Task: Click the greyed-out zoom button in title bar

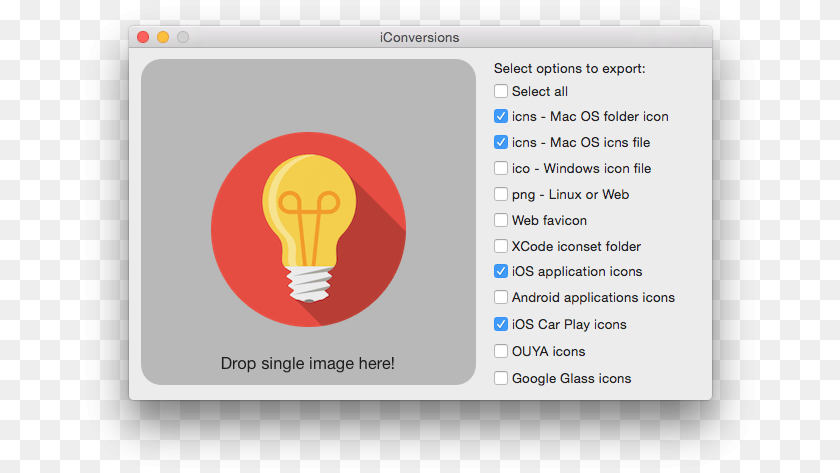Action: [183, 37]
